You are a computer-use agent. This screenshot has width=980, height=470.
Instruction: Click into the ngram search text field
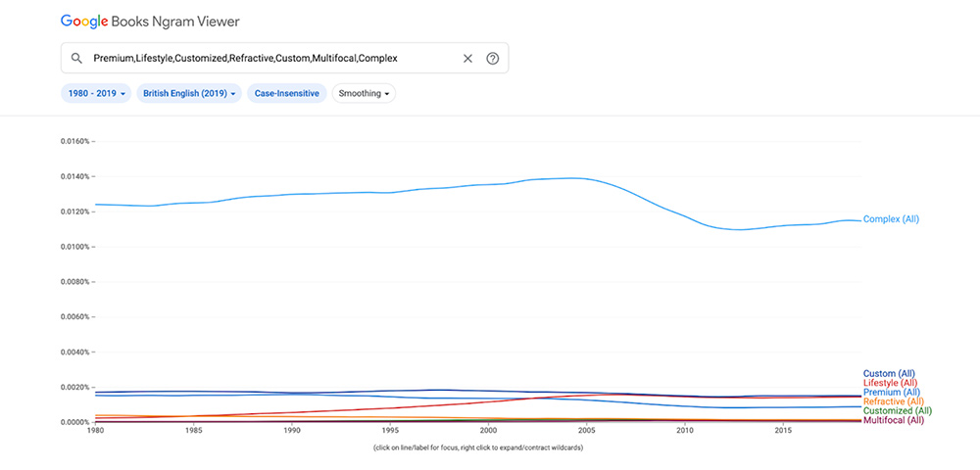pos(274,59)
